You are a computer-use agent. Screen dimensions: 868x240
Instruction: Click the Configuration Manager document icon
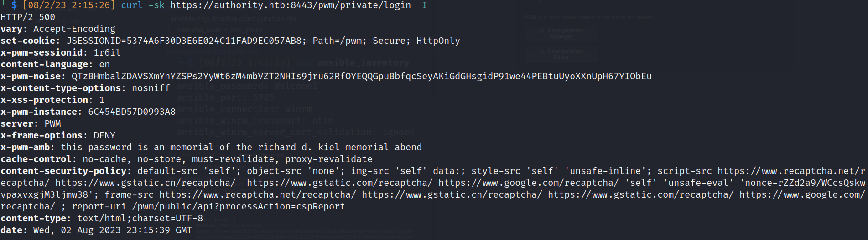point(541,30)
